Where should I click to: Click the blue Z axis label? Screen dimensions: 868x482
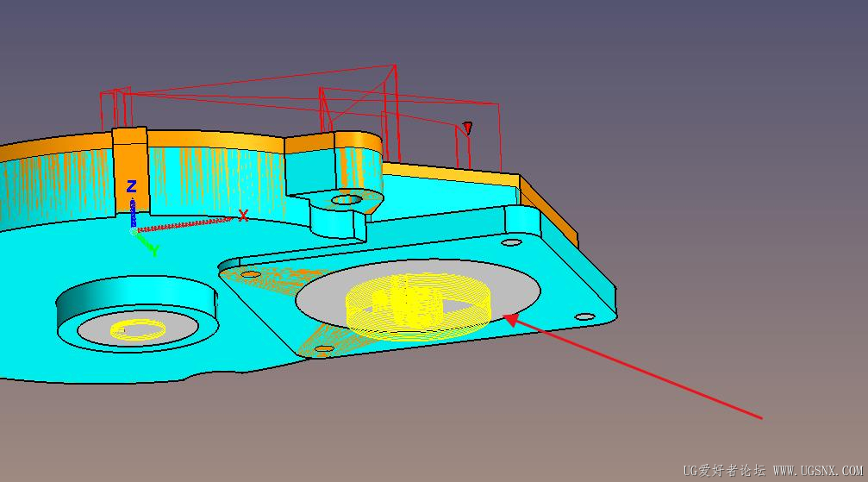click(x=131, y=186)
